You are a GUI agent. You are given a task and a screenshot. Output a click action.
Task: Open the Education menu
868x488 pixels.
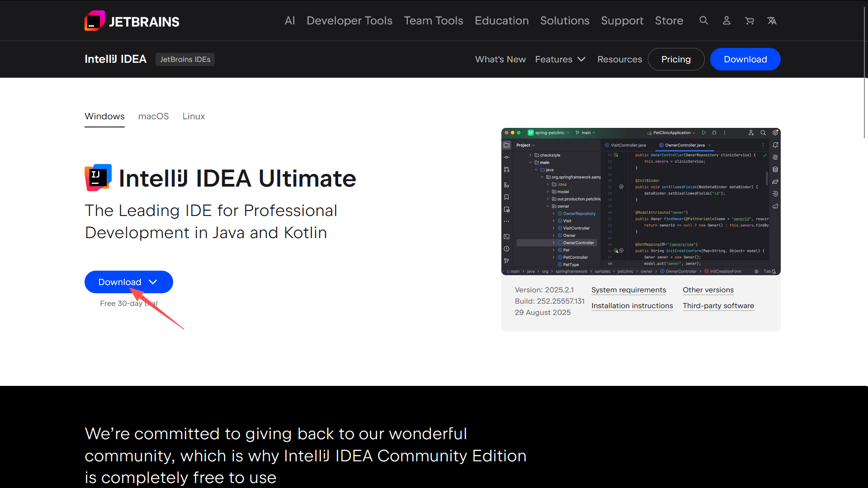502,21
